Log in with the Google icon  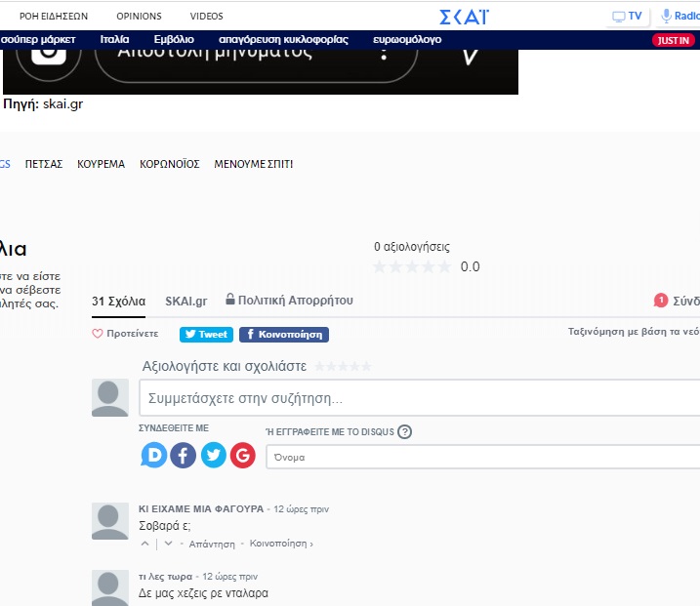coord(242,456)
